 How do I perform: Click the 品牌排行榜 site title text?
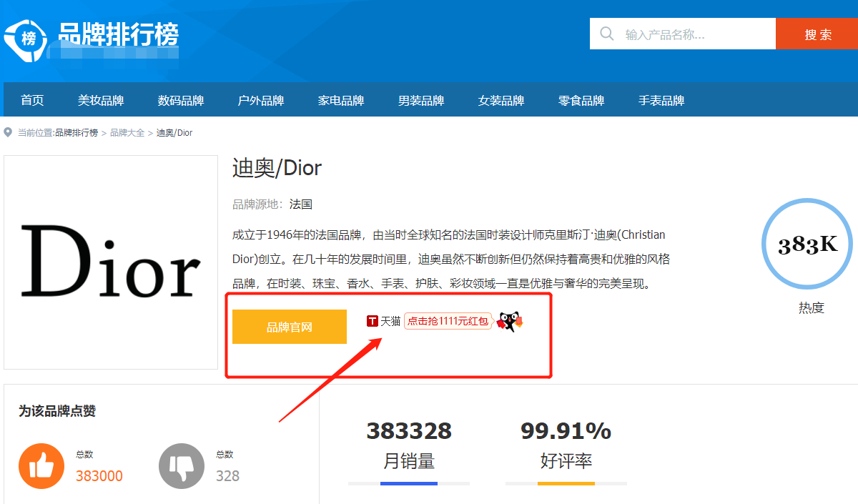tap(119, 34)
